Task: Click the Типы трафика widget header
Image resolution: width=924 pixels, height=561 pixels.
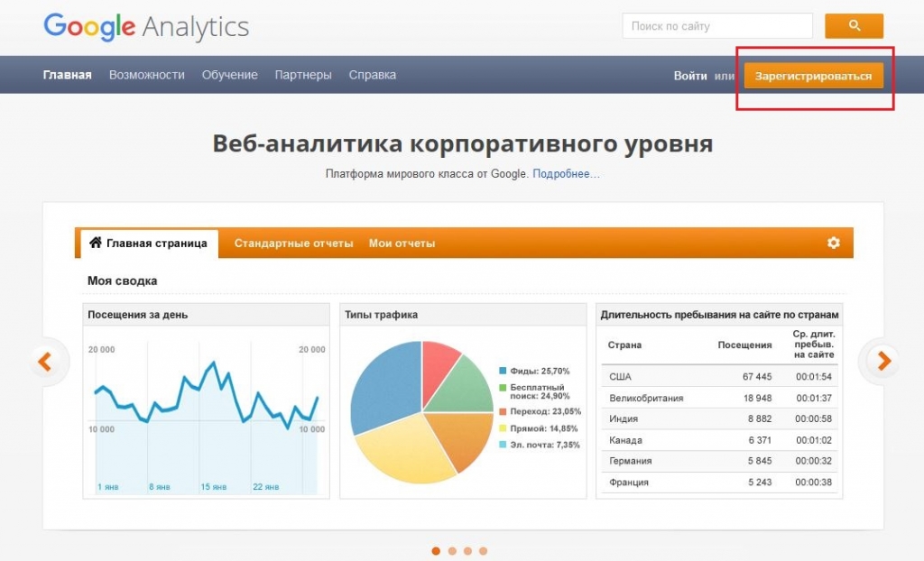Action: (x=463, y=315)
